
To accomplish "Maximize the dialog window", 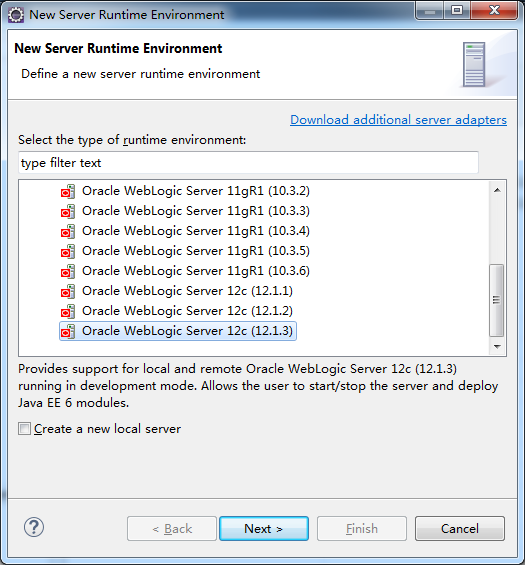I will [457, 10].
